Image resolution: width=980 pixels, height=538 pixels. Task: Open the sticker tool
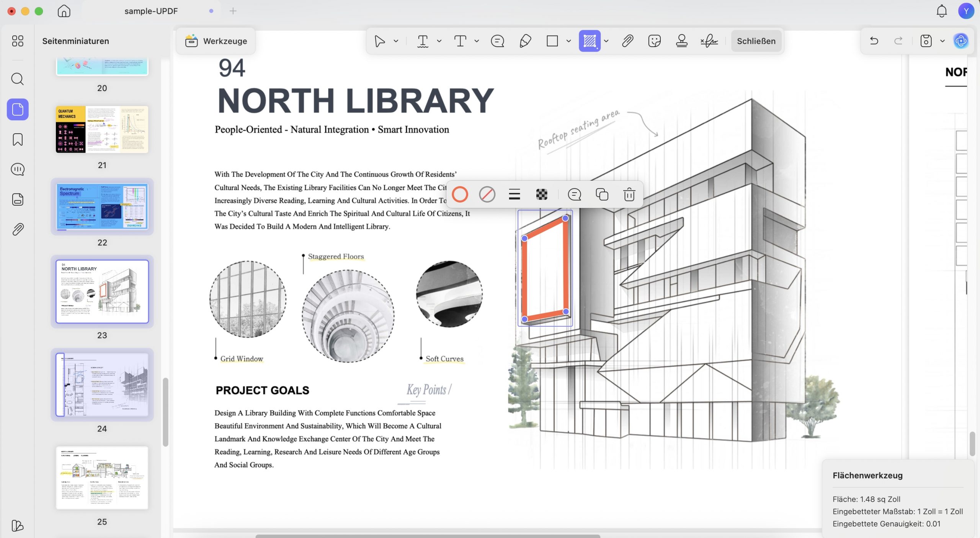tap(654, 41)
